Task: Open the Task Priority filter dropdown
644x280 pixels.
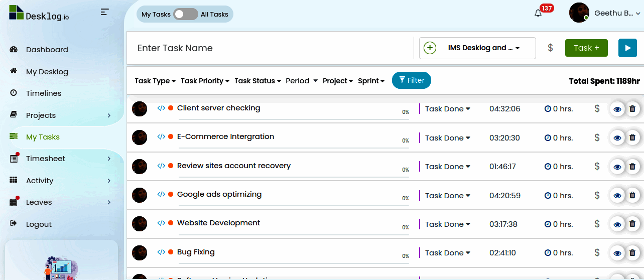Action: (x=205, y=81)
